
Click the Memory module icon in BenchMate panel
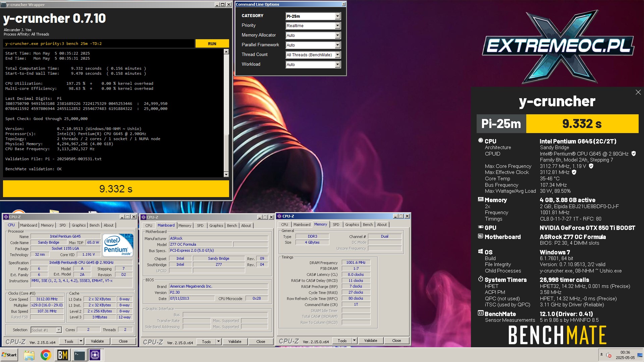tap(481, 199)
